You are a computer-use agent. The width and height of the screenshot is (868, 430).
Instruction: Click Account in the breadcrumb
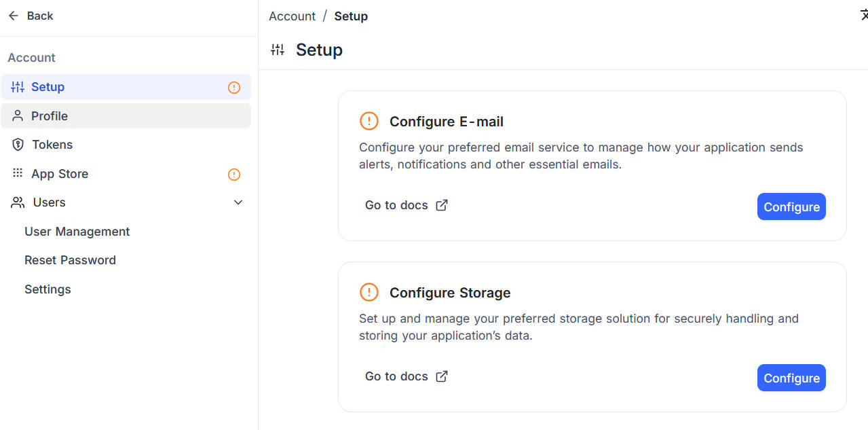click(292, 16)
